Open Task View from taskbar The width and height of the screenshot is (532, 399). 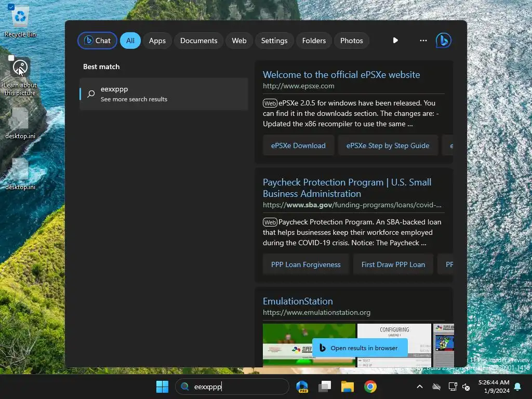click(x=325, y=387)
